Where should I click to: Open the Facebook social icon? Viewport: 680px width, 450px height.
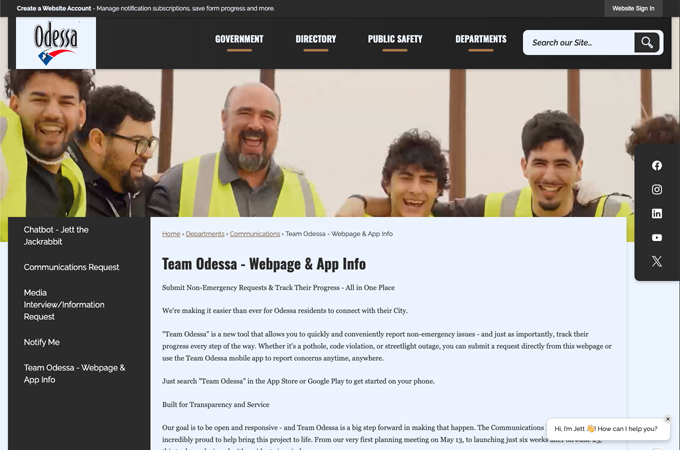pos(657,166)
